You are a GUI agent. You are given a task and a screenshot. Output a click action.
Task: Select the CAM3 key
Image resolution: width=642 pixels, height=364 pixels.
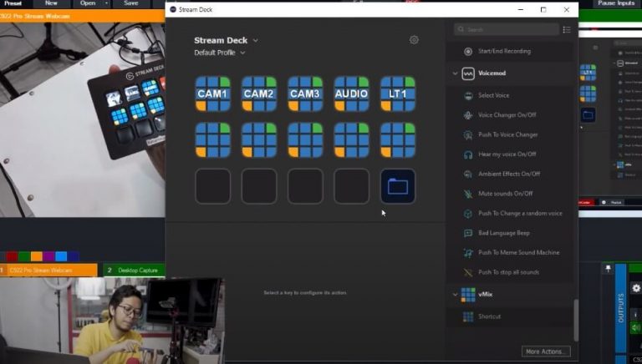[x=305, y=94]
